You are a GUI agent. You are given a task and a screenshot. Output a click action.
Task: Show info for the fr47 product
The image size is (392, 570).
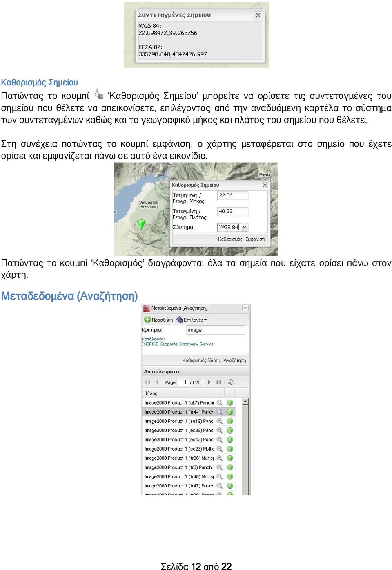point(230,486)
